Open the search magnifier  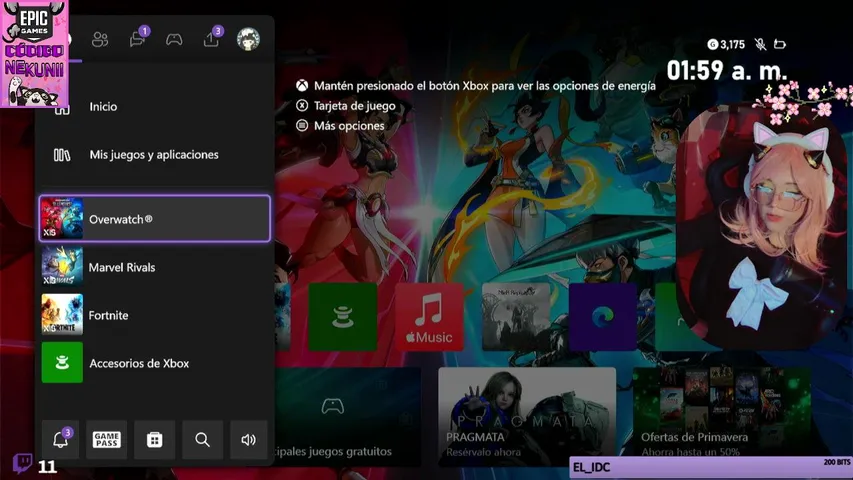[202, 439]
